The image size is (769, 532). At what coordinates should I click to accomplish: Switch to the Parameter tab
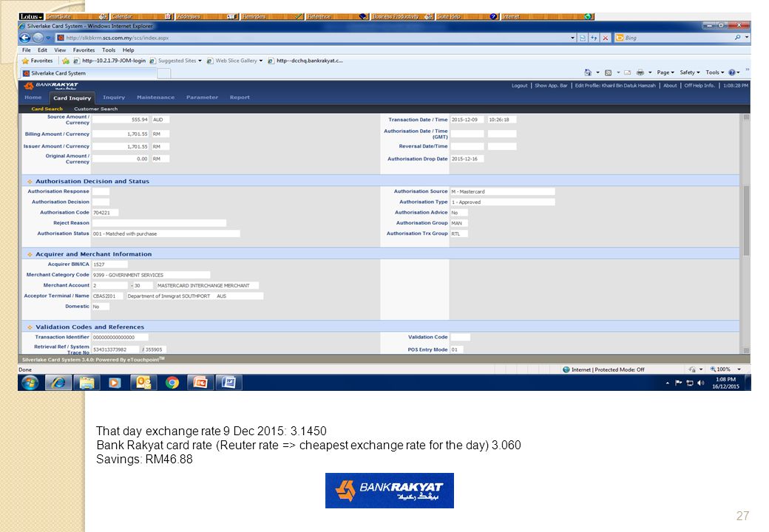(x=202, y=98)
